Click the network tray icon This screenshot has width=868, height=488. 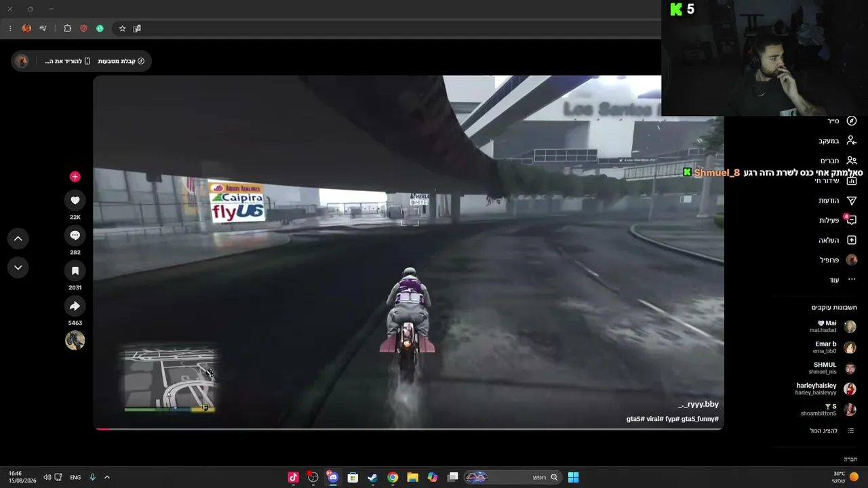pos(58,477)
